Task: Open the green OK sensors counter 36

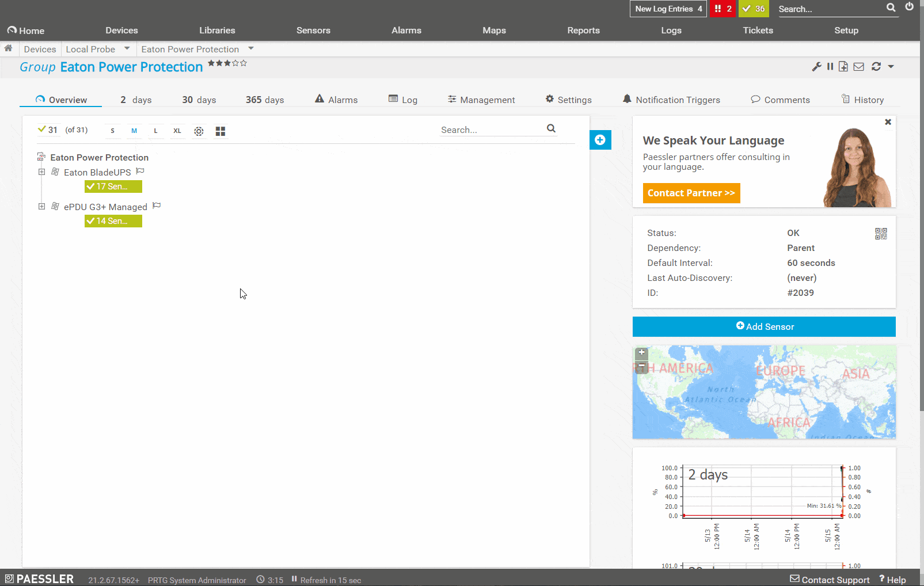Action: [x=754, y=9]
